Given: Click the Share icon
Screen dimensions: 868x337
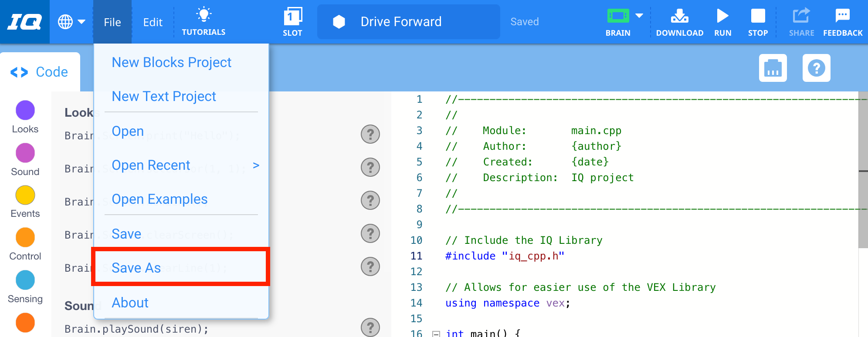Looking at the screenshot, I should coord(801,16).
